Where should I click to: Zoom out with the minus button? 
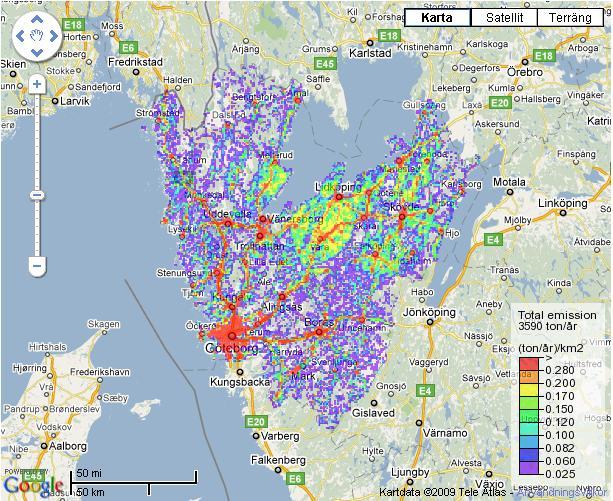coord(37,266)
